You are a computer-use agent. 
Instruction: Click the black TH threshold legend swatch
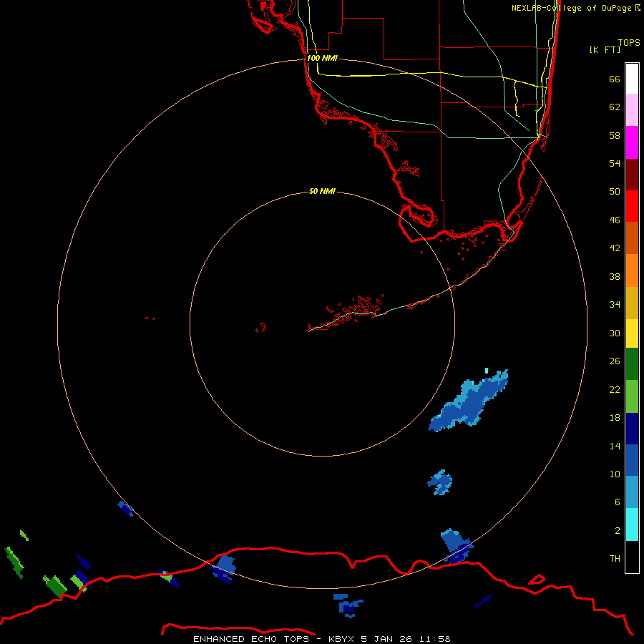pyautogui.click(x=632, y=557)
